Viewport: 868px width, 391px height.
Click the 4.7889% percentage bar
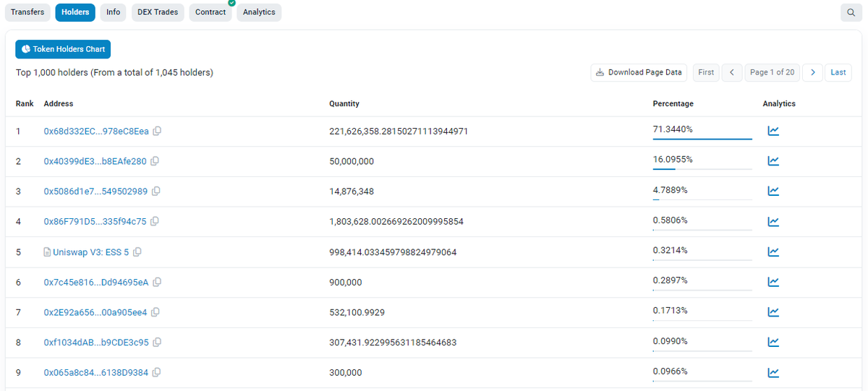click(x=702, y=199)
